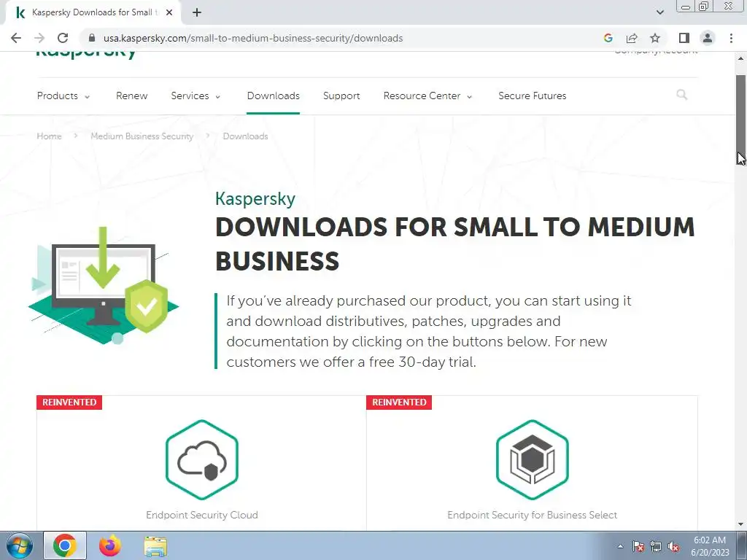Click the network tray icon
Viewport: 747px width, 560px height.
coord(656,547)
